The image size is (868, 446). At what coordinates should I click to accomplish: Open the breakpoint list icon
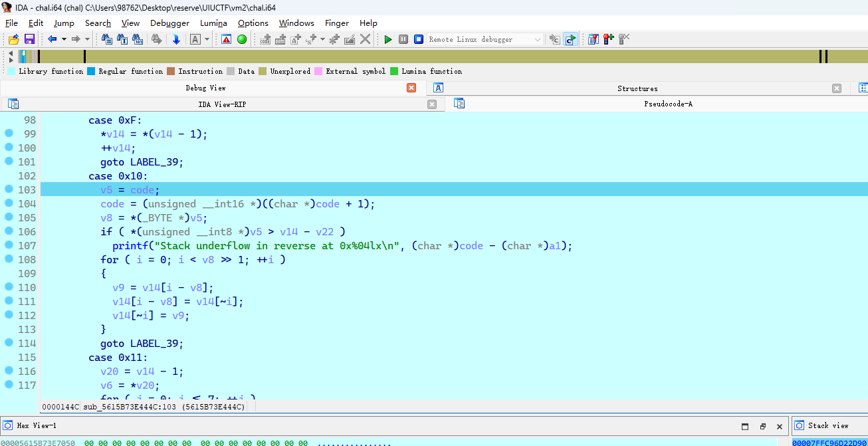click(594, 39)
